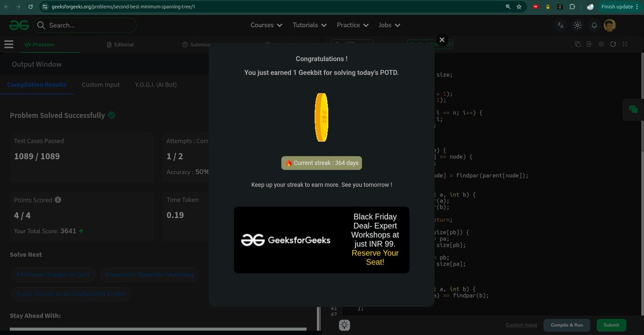Click the browser forward arrow

tap(18, 6)
